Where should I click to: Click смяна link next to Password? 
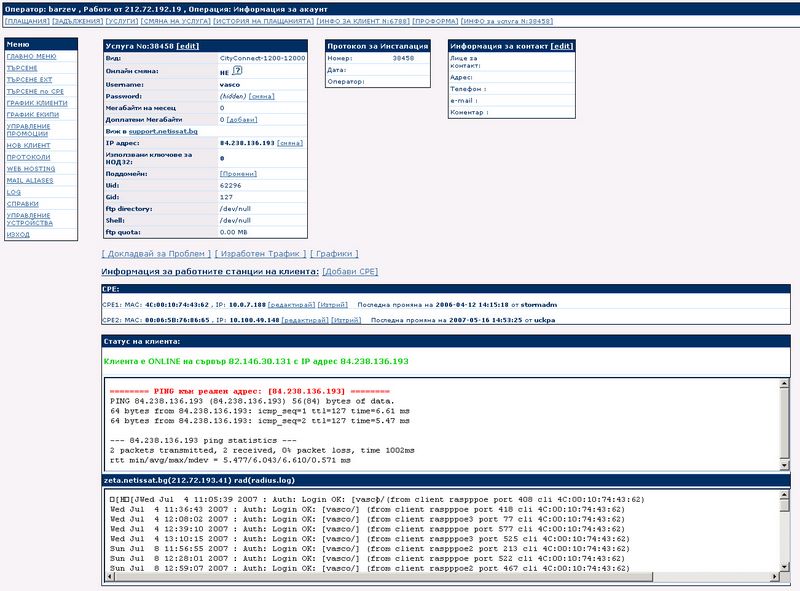click(261, 96)
